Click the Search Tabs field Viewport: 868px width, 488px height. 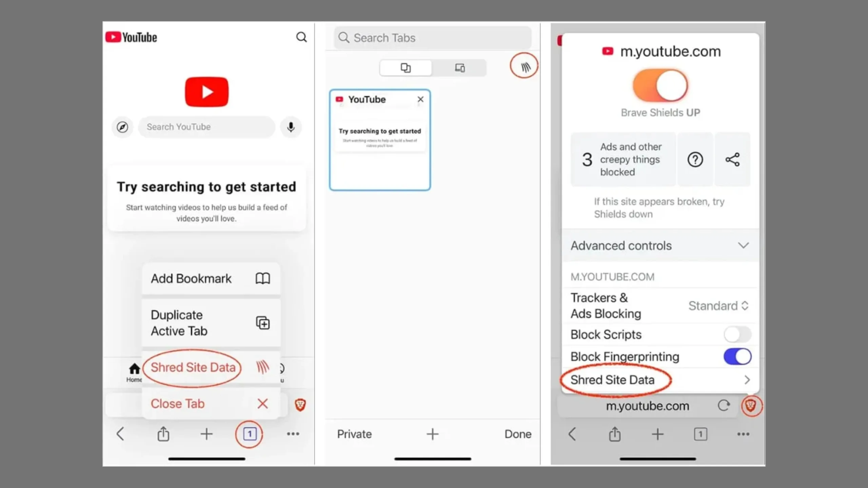433,38
